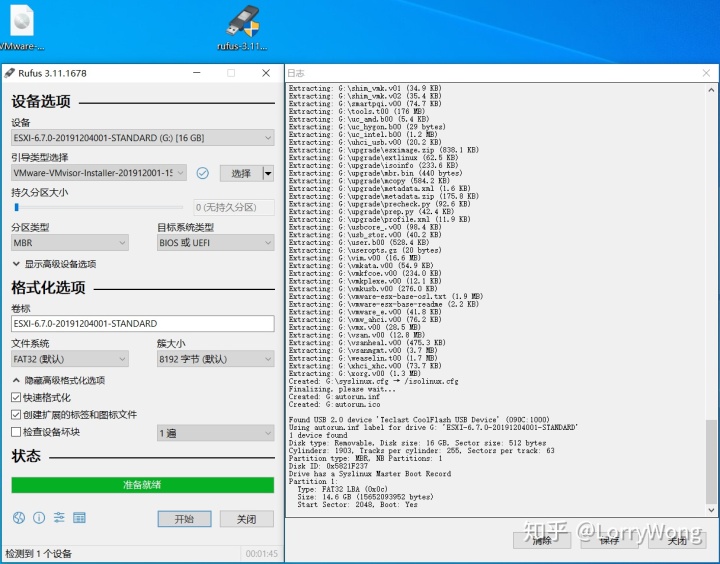Image resolution: width=720 pixels, height=564 pixels.
Task: Click the 'Finalizing, please wait...' log line
Action: 342,389
